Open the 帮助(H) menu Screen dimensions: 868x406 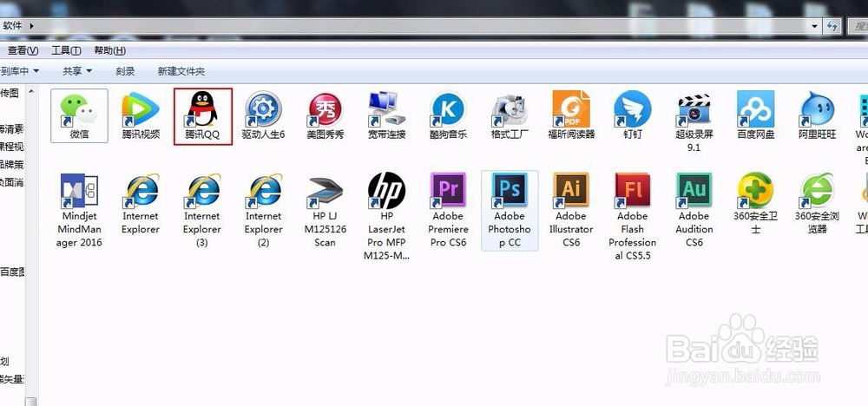(x=109, y=50)
